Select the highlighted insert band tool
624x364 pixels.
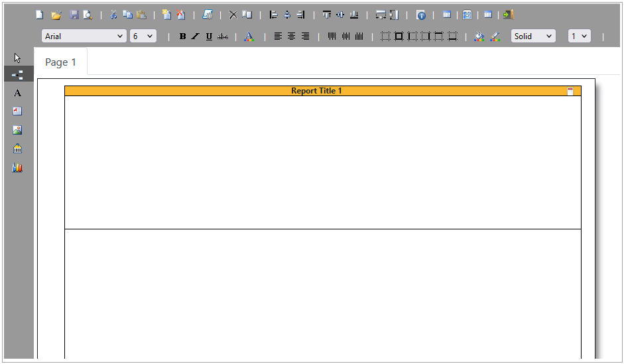coord(19,74)
